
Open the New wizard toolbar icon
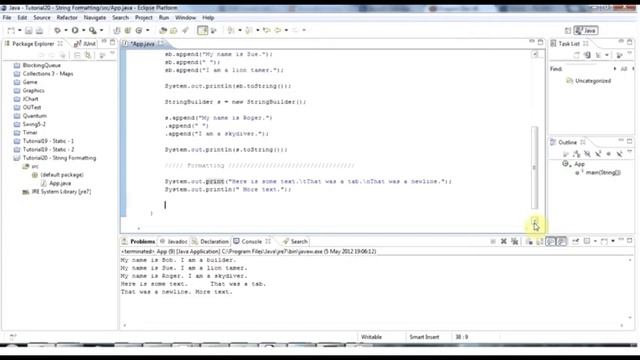tap(11, 30)
